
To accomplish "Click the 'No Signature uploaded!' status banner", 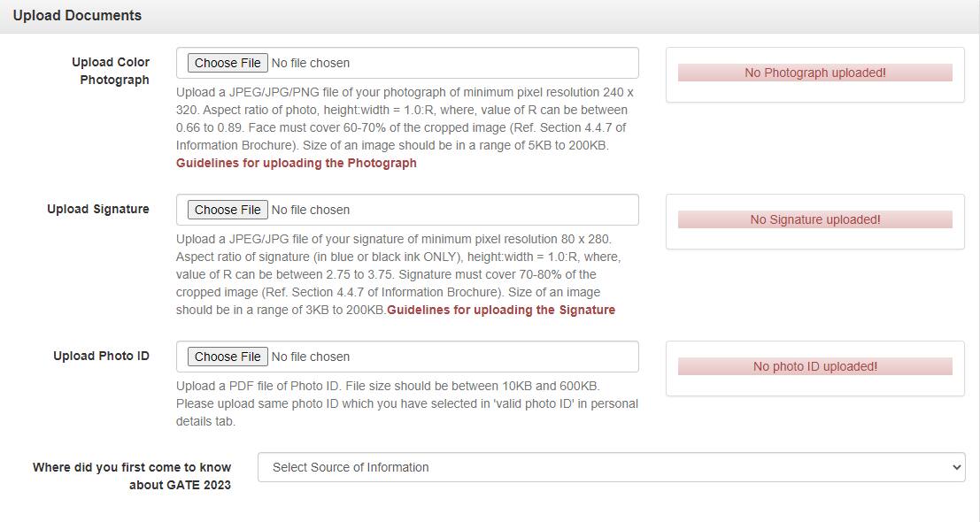I will click(815, 219).
